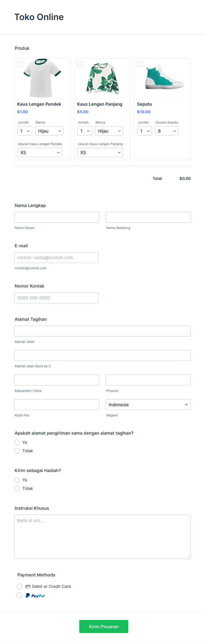Open the Ukuran Kaus Lengan Panjang dropdown

(x=100, y=152)
